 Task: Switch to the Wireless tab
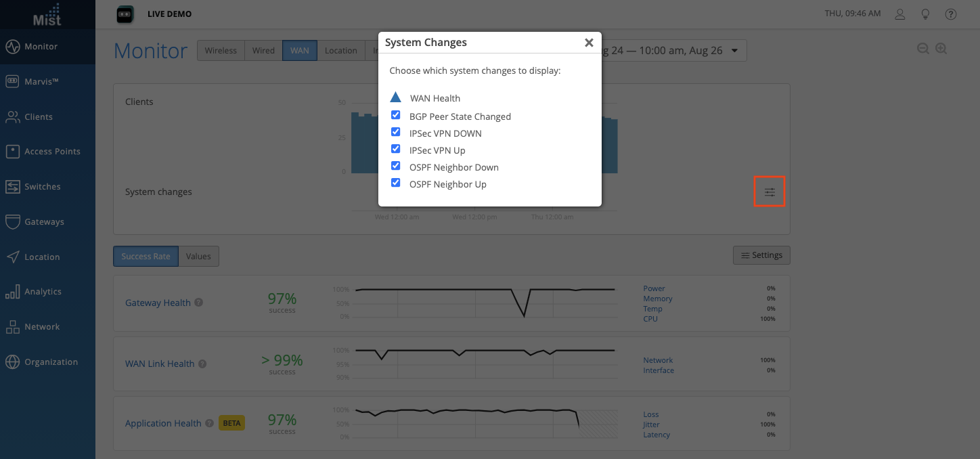tap(221, 51)
